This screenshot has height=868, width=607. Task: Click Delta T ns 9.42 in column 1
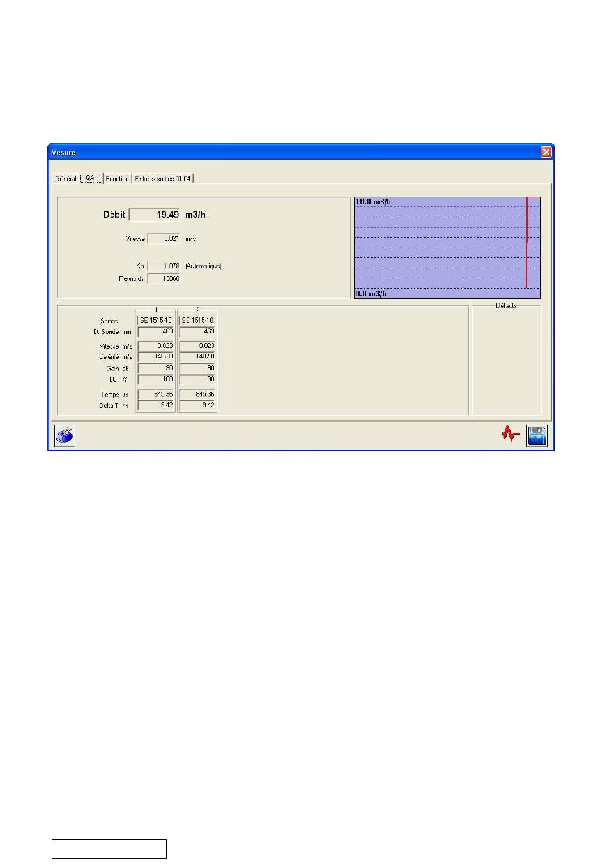[x=156, y=406]
